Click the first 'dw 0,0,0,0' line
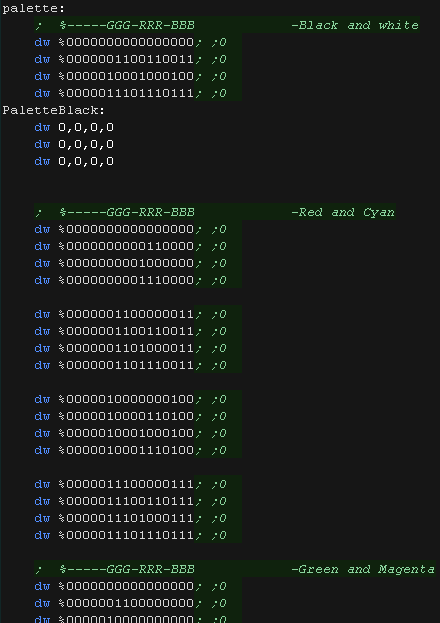 tap(74, 127)
